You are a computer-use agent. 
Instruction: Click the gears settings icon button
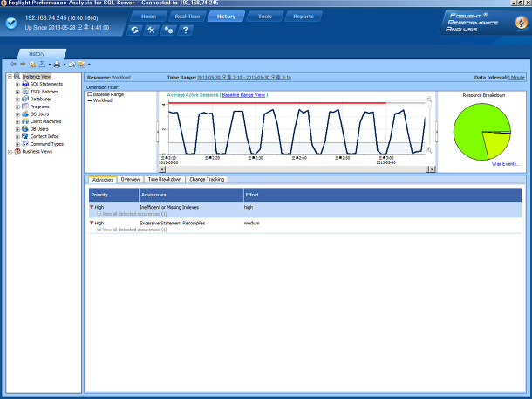coord(168,31)
